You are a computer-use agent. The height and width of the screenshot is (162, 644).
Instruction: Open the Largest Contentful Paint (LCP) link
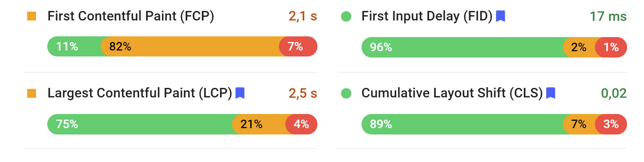pos(139,93)
